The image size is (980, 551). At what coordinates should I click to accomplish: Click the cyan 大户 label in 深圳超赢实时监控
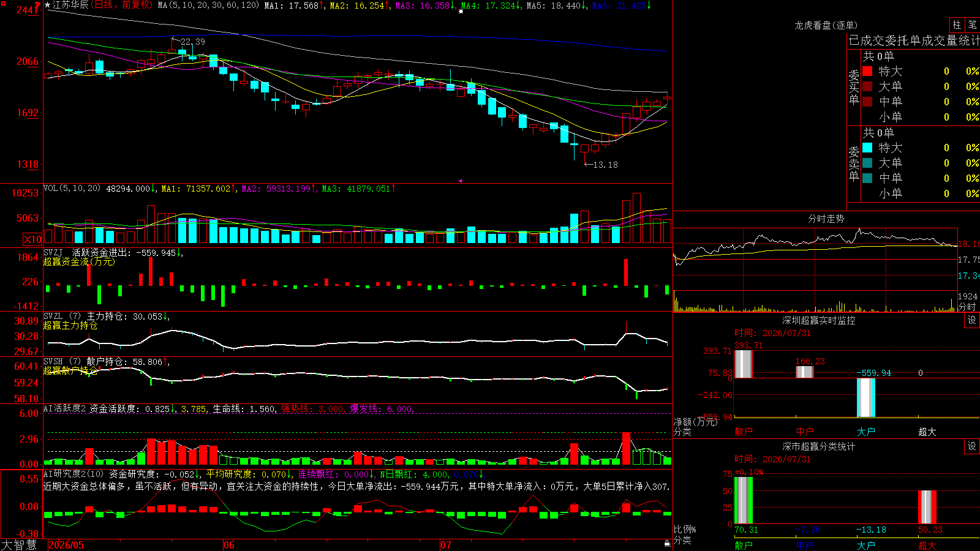click(x=866, y=432)
